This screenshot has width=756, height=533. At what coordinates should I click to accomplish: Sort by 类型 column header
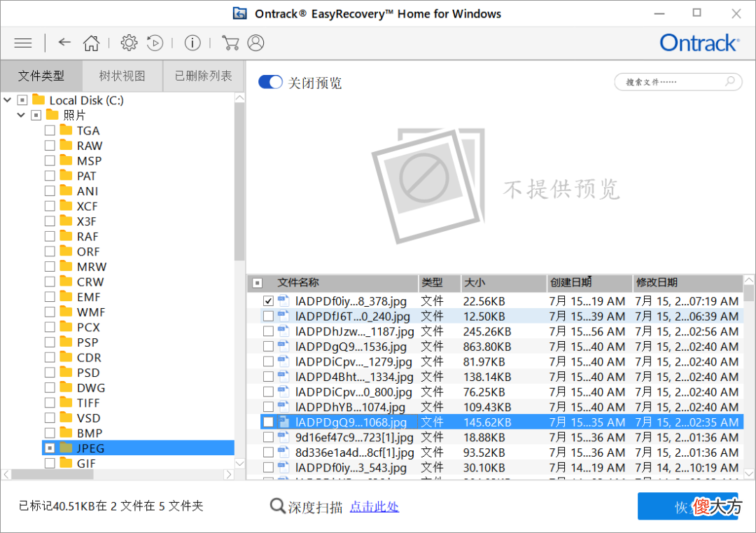point(439,283)
